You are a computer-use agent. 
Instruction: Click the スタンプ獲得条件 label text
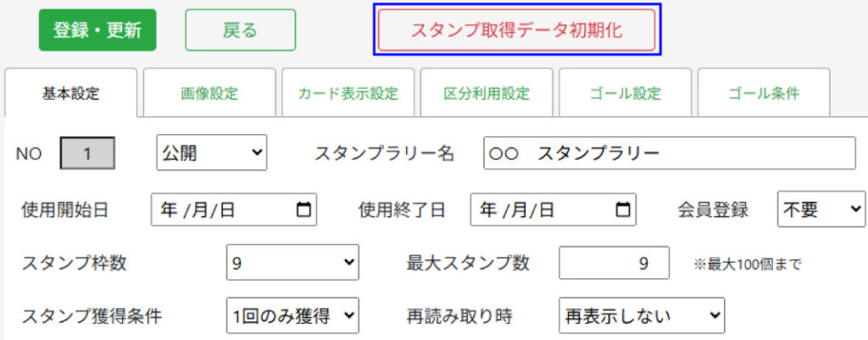coord(92,316)
